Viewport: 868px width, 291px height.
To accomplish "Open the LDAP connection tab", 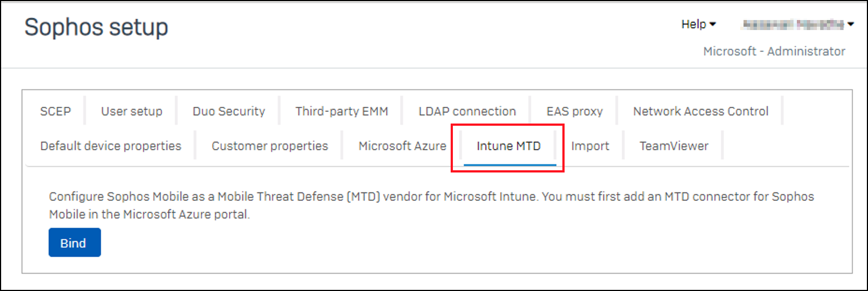I will pyautogui.click(x=467, y=111).
